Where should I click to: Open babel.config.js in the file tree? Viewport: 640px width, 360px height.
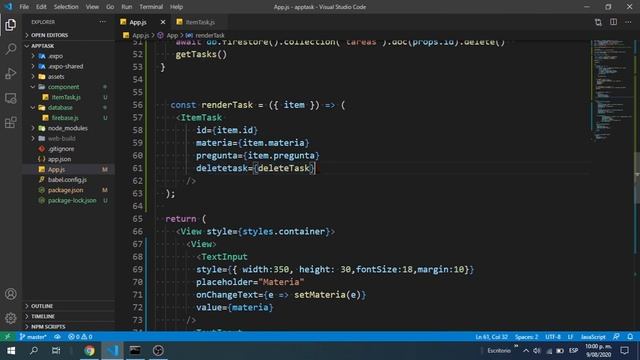tap(67, 180)
